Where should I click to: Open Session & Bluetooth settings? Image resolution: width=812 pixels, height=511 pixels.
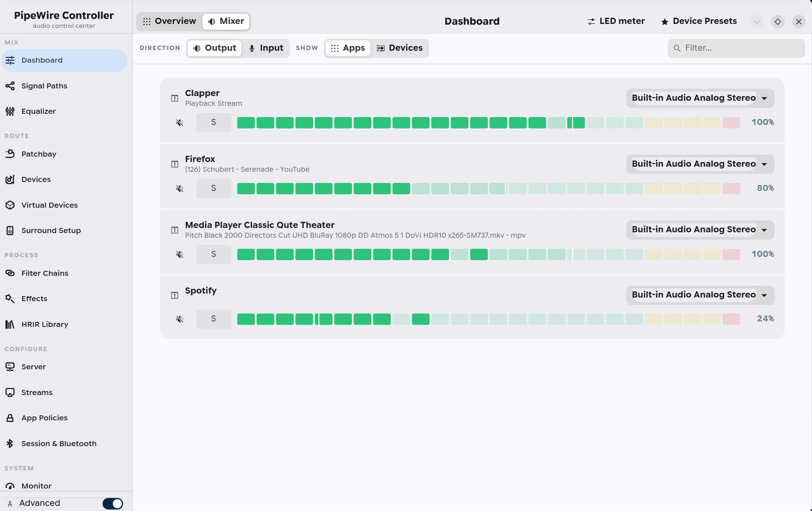[64, 444]
